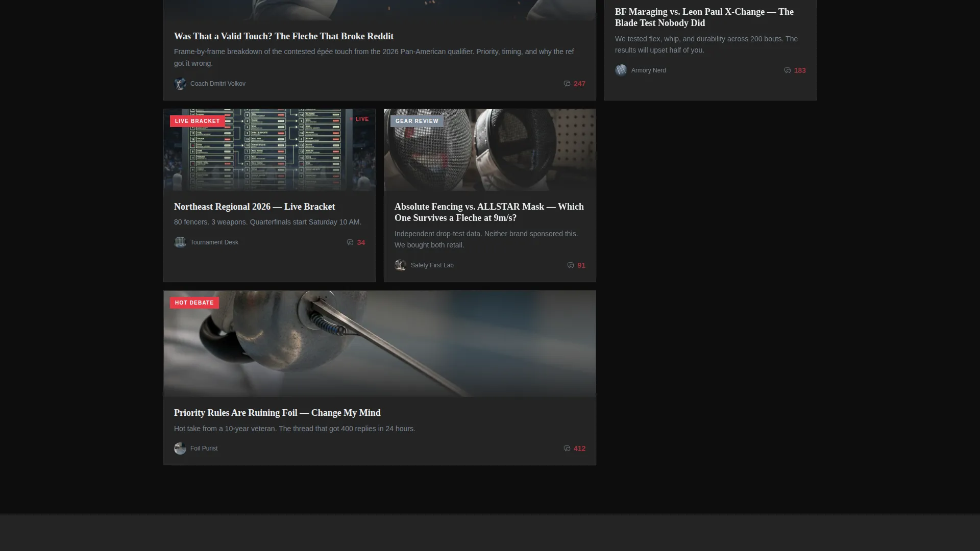
Task: Click the Tournament Desk avatar icon
Action: tap(180, 242)
